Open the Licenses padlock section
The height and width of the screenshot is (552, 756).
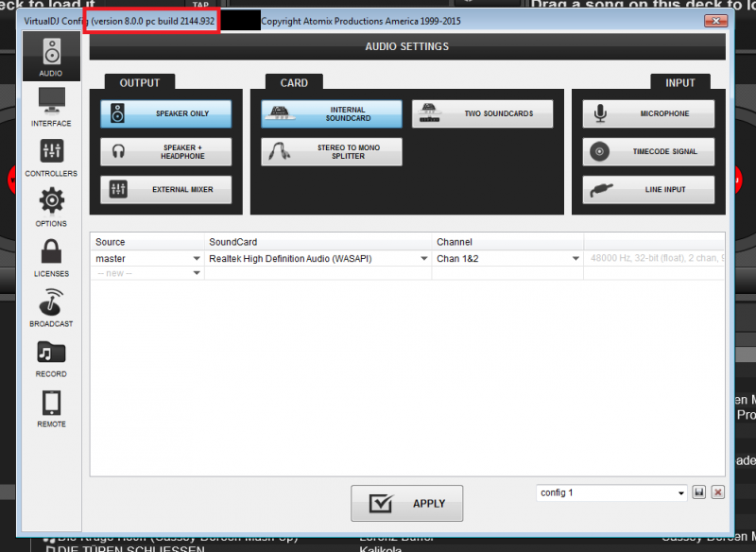(51, 258)
